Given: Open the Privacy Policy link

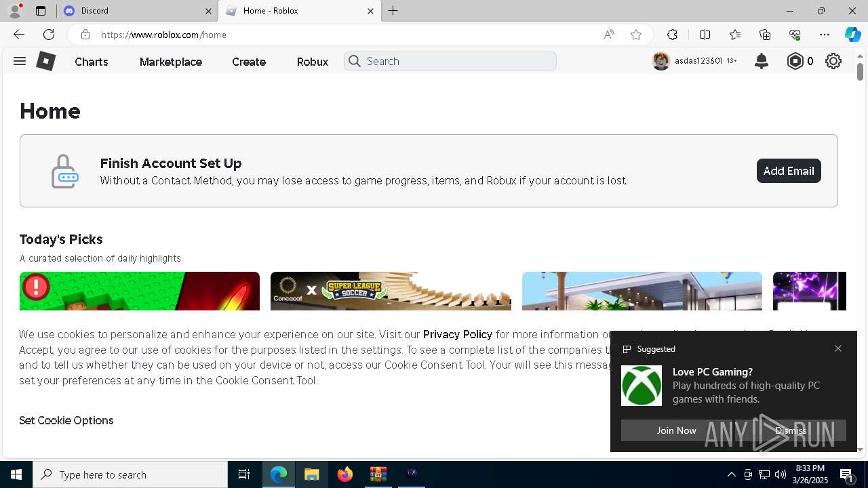Looking at the screenshot, I should (458, 334).
